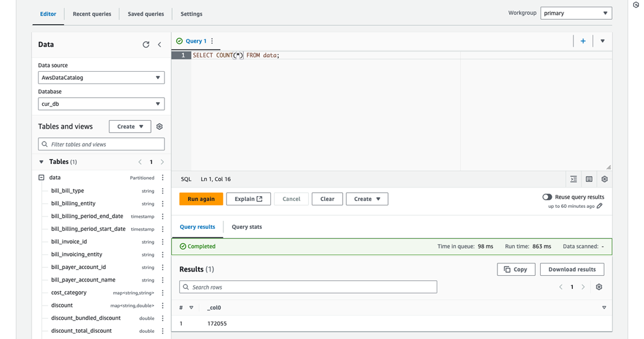Format the query with the indent icon

point(573,179)
